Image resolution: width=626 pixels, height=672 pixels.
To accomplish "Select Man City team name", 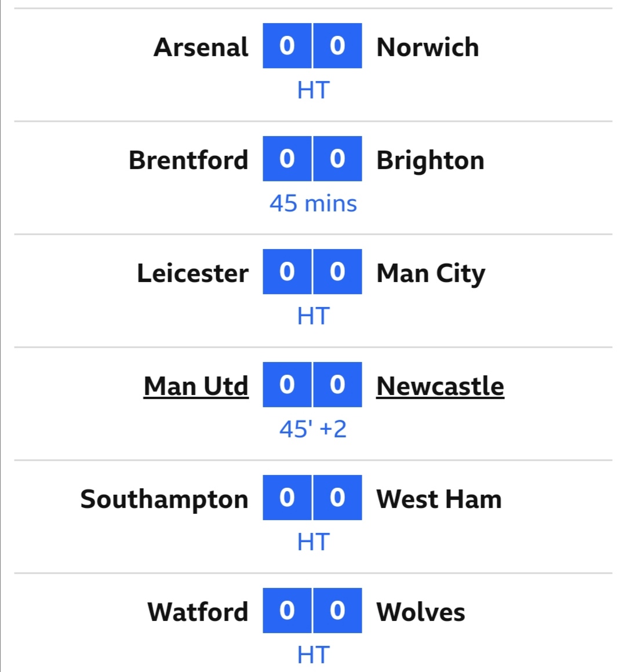I will tap(431, 273).
